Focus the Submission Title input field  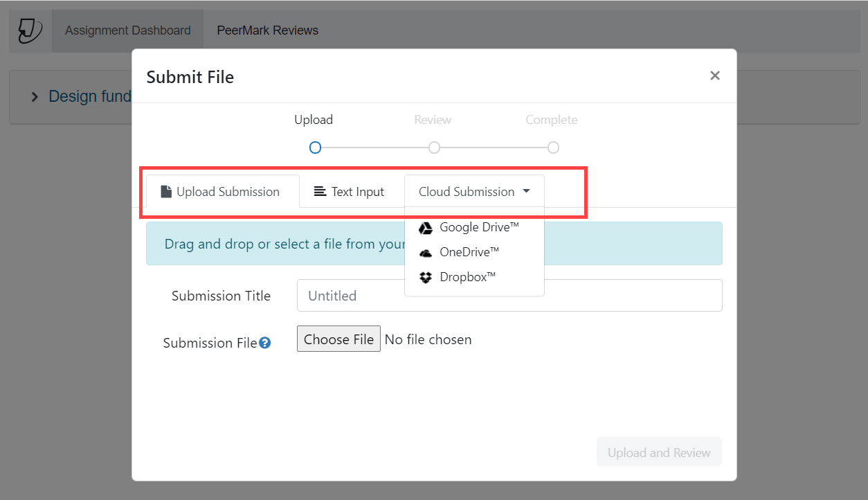509,296
